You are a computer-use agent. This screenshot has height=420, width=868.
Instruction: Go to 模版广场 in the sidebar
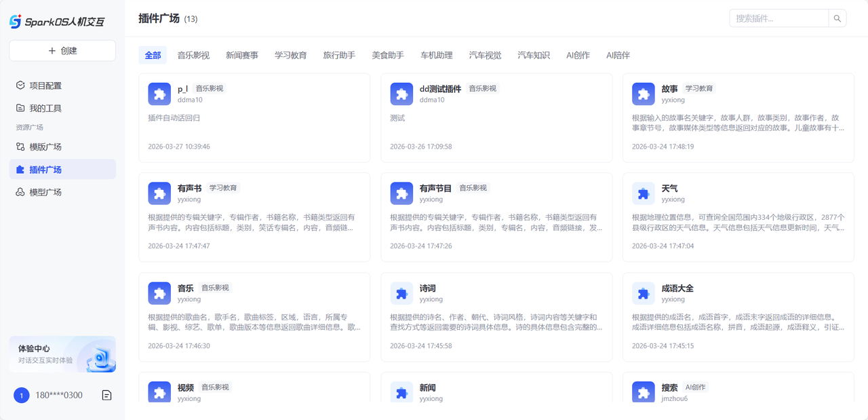coord(45,147)
